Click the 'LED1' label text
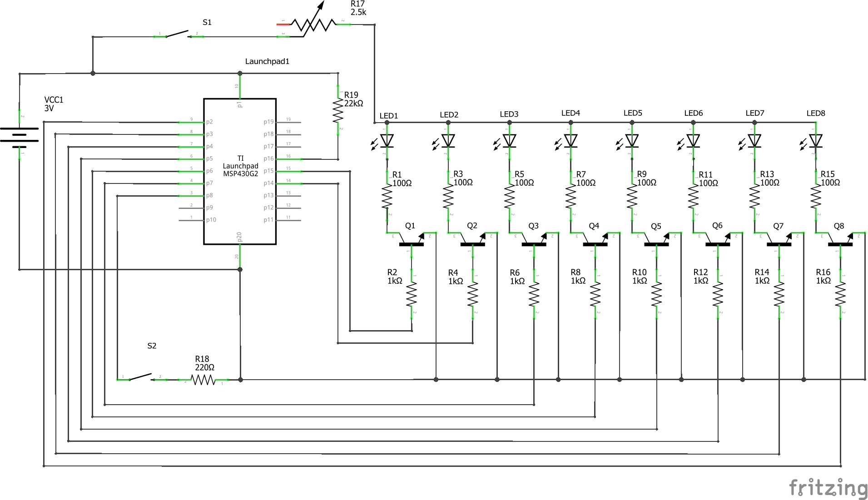 (x=389, y=116)
